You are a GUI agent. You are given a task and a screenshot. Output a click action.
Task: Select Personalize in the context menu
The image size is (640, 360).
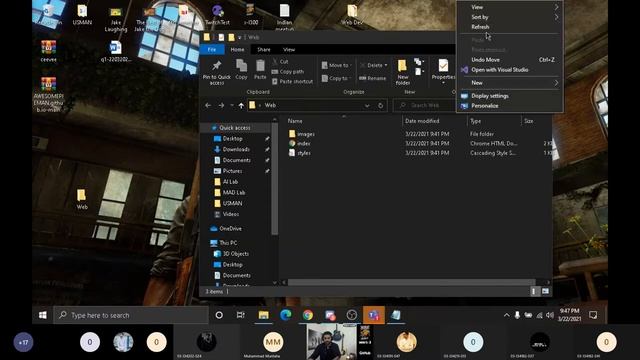tap(509, 106)
